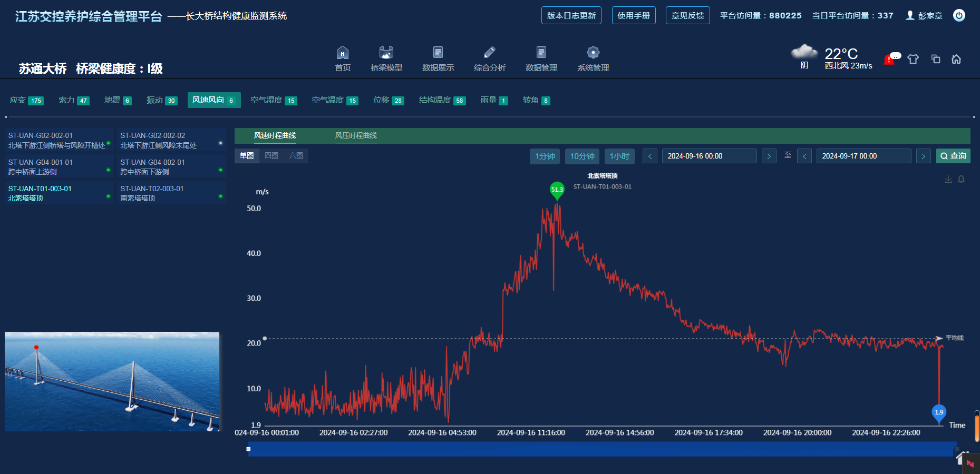This screenshot has height=474, width=980.
Task: Click the red alarm notification icon
Action: click(x=890, y=60)
